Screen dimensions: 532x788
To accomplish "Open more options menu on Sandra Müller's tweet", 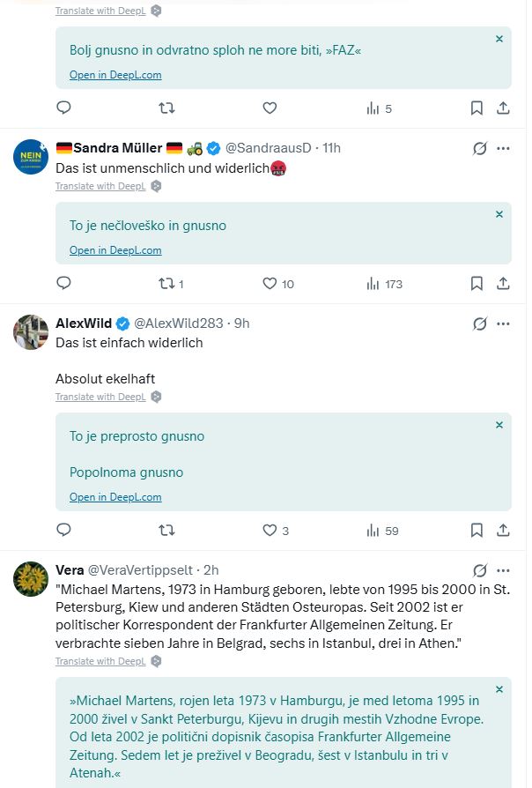I will (503, 148).
